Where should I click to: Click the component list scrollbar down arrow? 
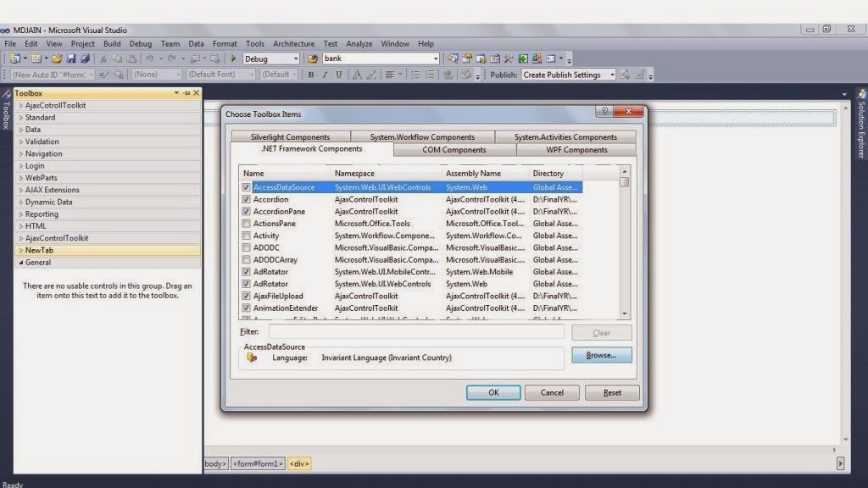pyautogui.click(x=625, y=313)
